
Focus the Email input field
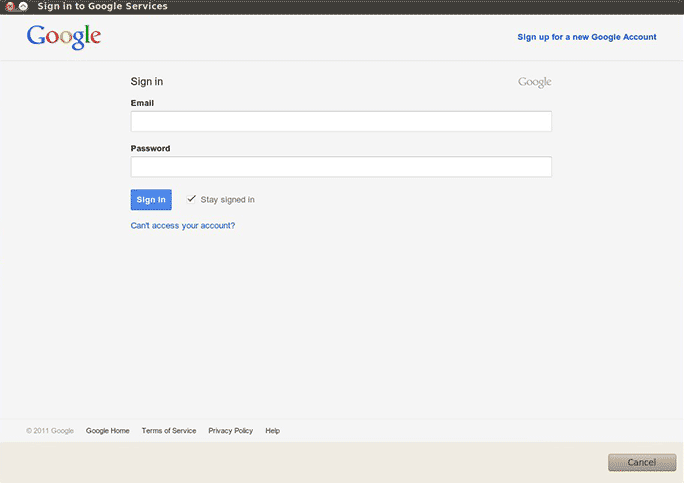341,121
